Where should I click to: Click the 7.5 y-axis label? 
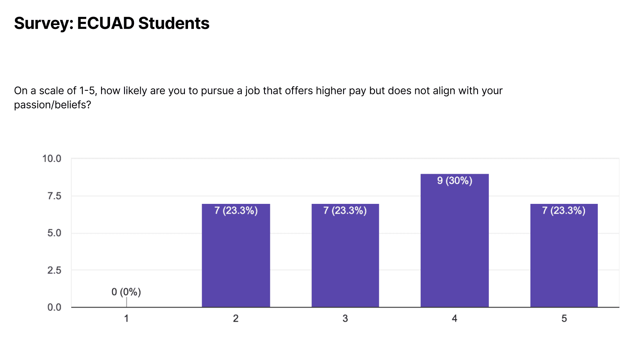pos(54,196)
